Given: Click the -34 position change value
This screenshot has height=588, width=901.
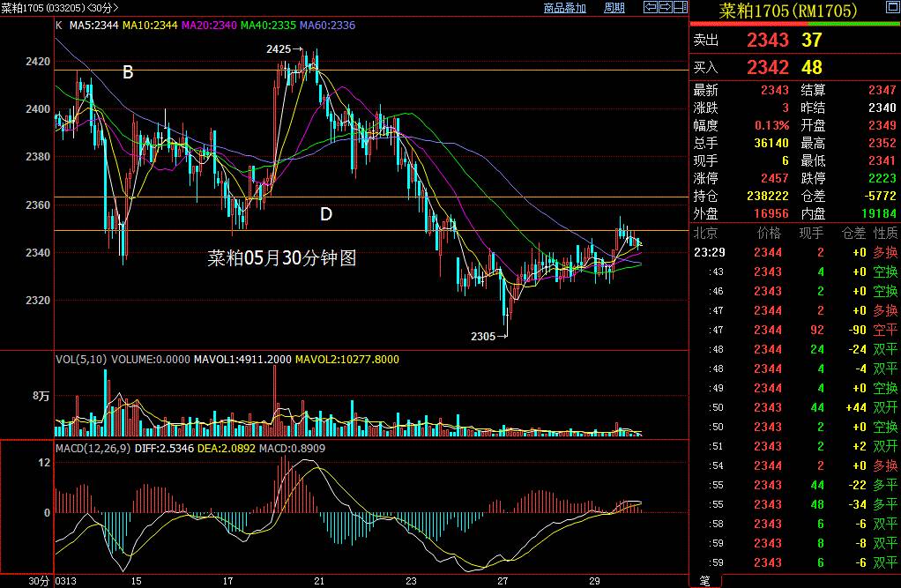Looking at the screenshot, I should pos(857,504).
